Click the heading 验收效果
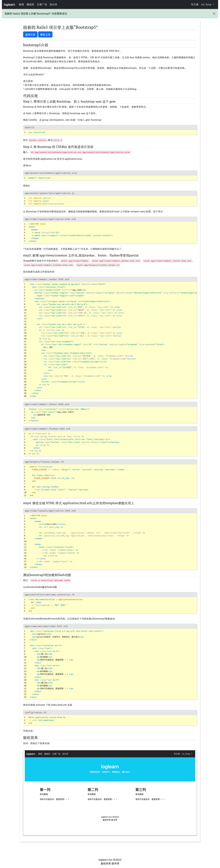The image size is (220, 868). pos(30,738)
